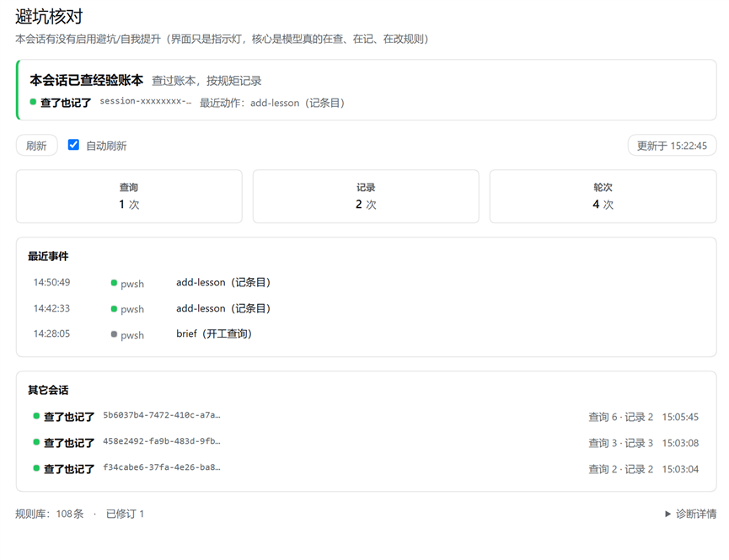Click the add-lesson entry at 14:50:49

coord(223,282)
